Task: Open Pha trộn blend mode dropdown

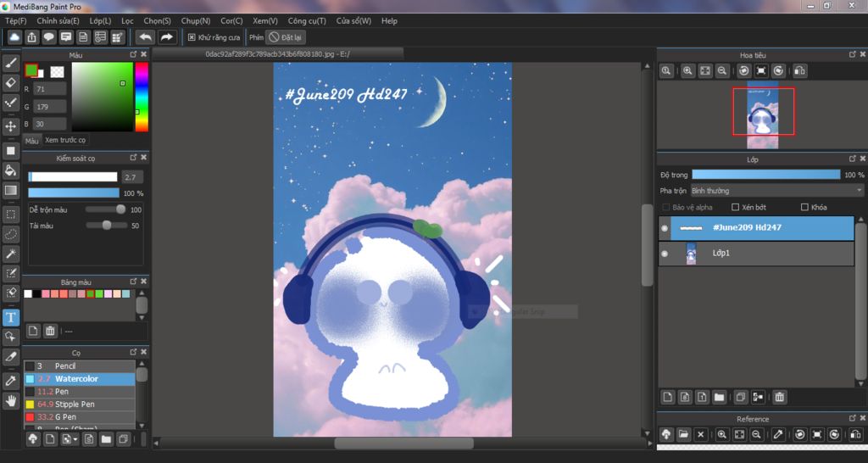Action: point(777,191)
